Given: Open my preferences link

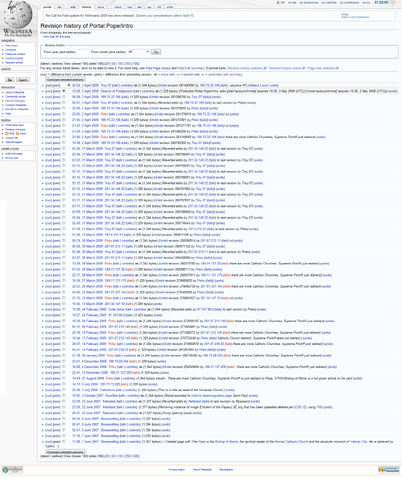Looking at the screenshot, I should pos(309,3).
